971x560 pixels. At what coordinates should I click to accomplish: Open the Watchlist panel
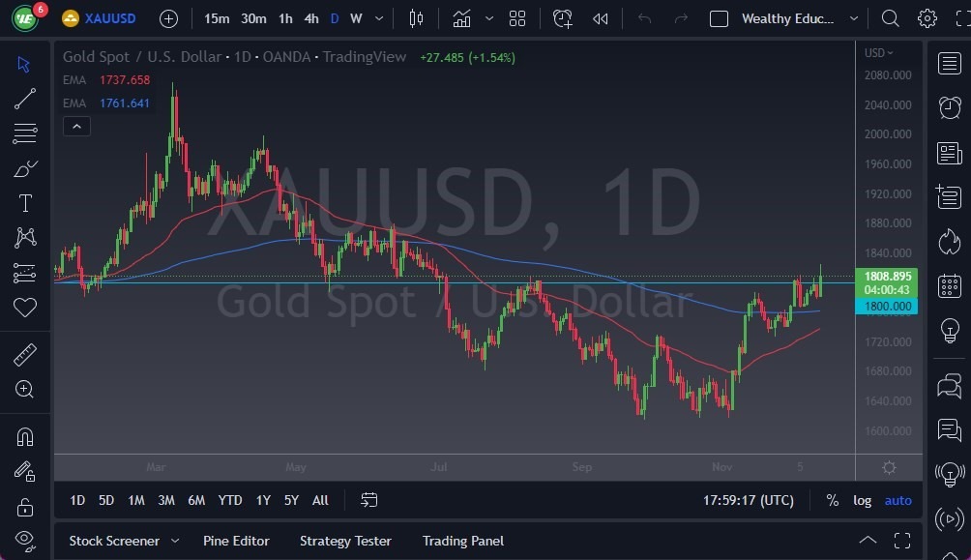(x=949, y=63)
